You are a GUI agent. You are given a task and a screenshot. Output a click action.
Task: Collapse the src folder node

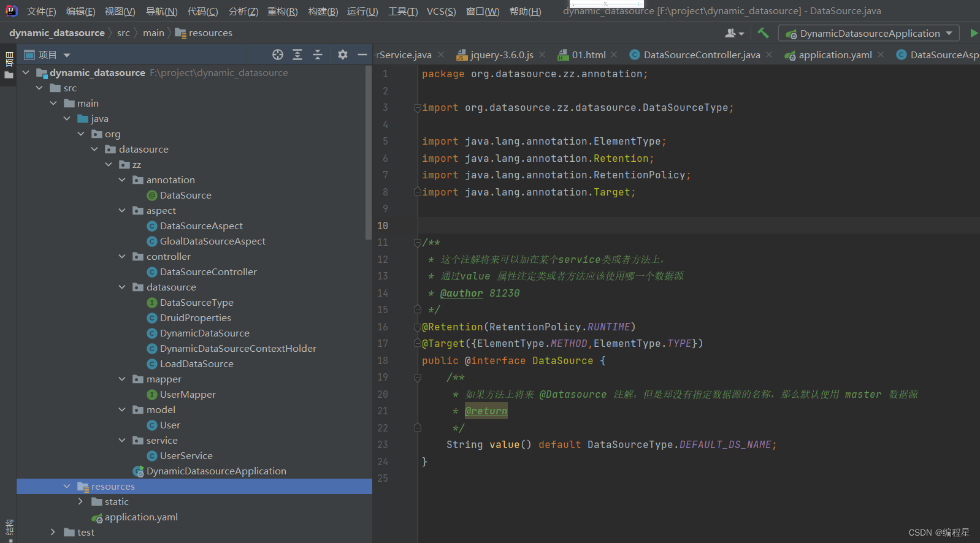point(39,88)
